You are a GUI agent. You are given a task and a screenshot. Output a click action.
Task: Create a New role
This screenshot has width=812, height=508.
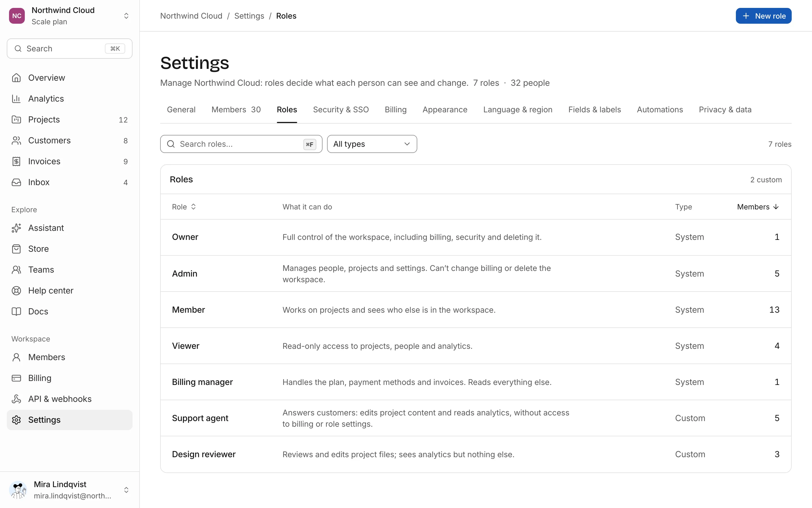pos(763,16)
